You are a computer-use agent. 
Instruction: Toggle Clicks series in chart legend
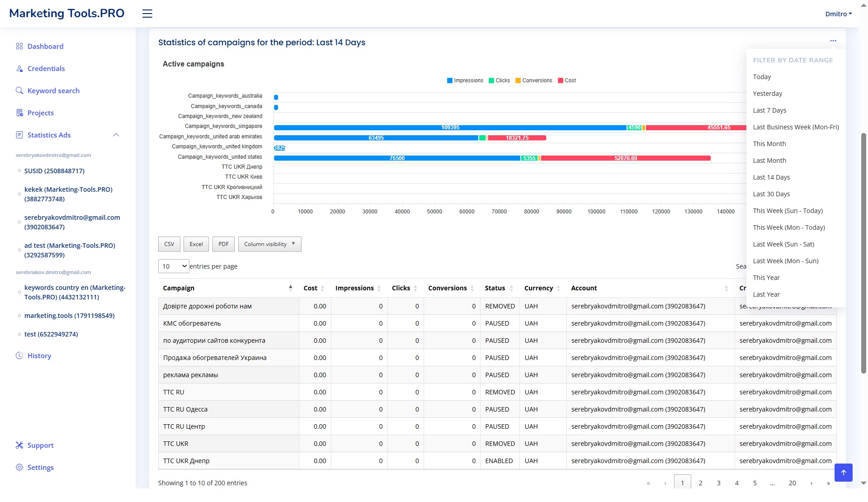(x=499, y=81)
